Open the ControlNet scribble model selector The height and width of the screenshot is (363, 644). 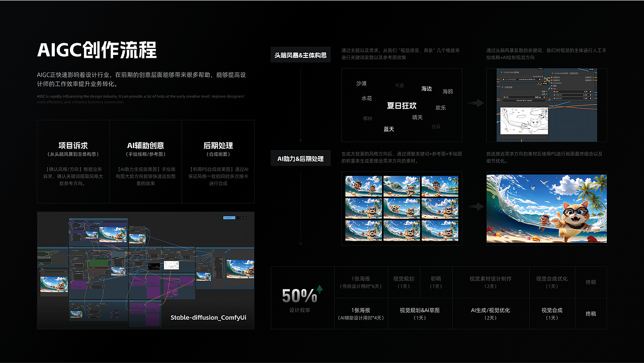coord(521,80)
